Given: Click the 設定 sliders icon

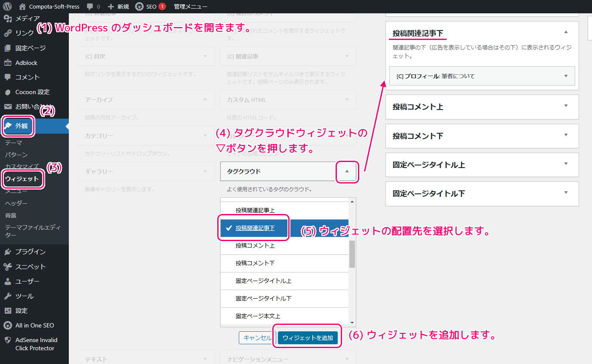Looking at the screenshot, I should [x=8, y=311].
